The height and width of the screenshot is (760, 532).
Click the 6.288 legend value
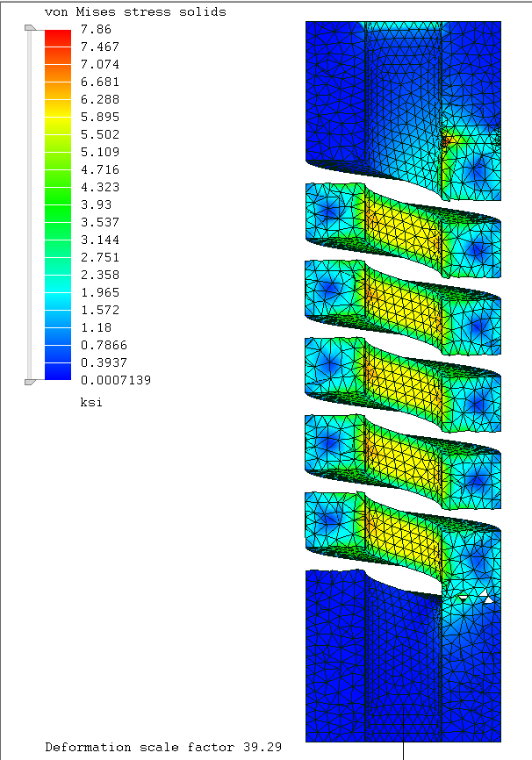[x=100, y=99]
